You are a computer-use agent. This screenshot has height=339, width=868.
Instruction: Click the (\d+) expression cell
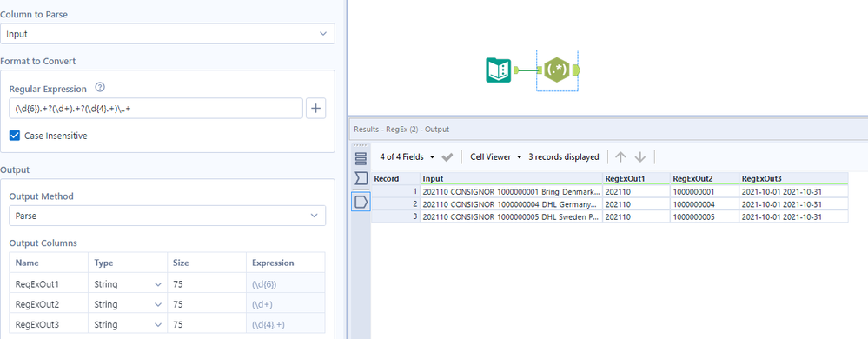pos(285,304)
